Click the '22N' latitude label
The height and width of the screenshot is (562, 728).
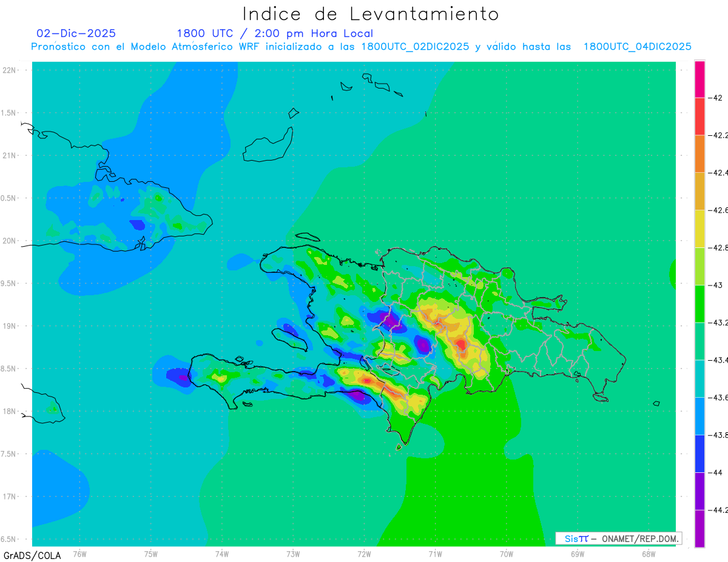10,70
